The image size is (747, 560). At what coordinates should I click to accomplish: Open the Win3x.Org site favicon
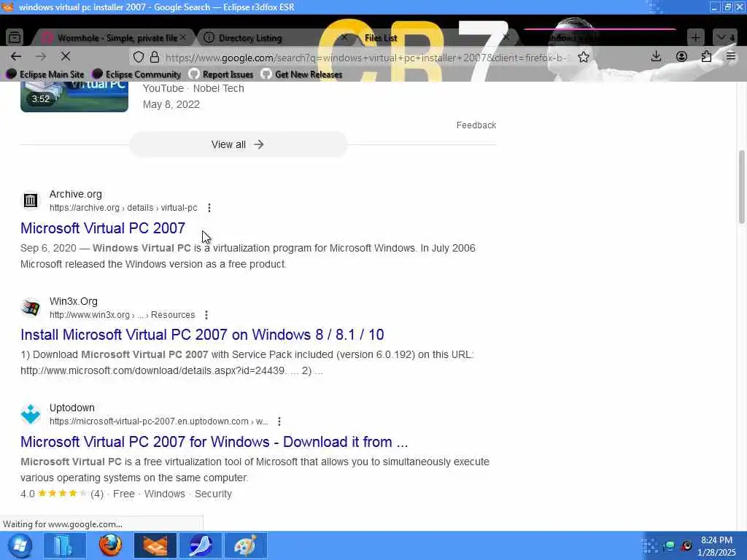click(x=31, y=308)
